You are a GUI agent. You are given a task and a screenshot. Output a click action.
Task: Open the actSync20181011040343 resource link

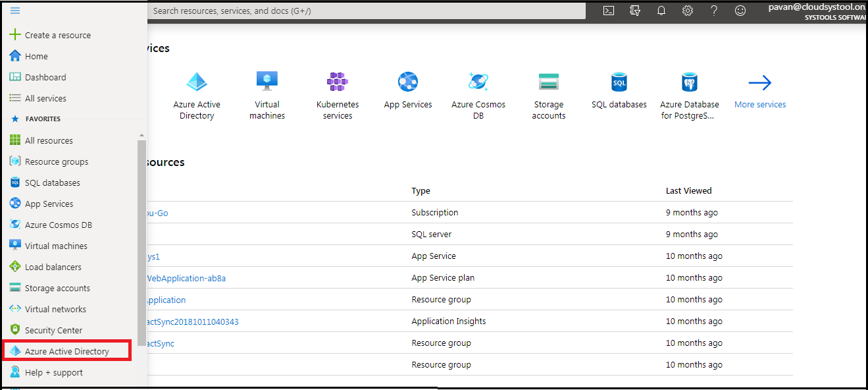(192, 321)
